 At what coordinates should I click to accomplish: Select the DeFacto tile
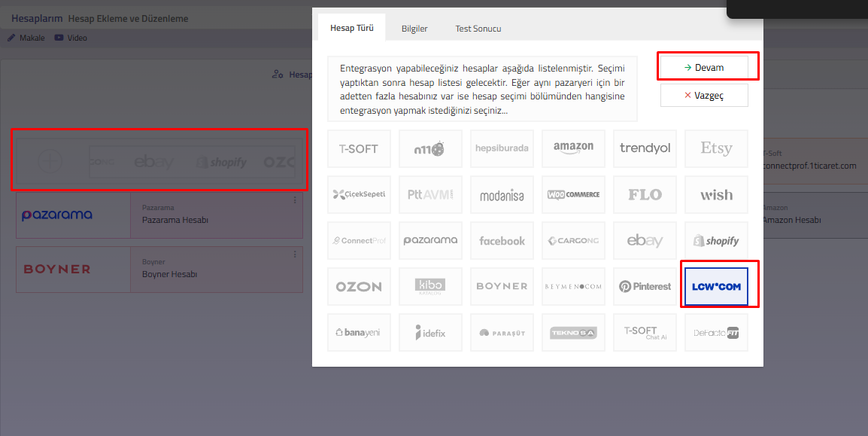716,332
